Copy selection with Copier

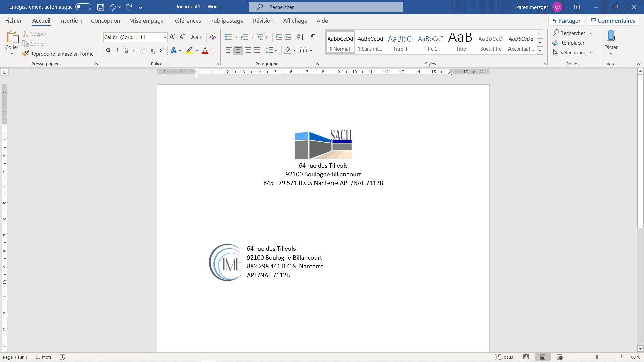point(34,44)
